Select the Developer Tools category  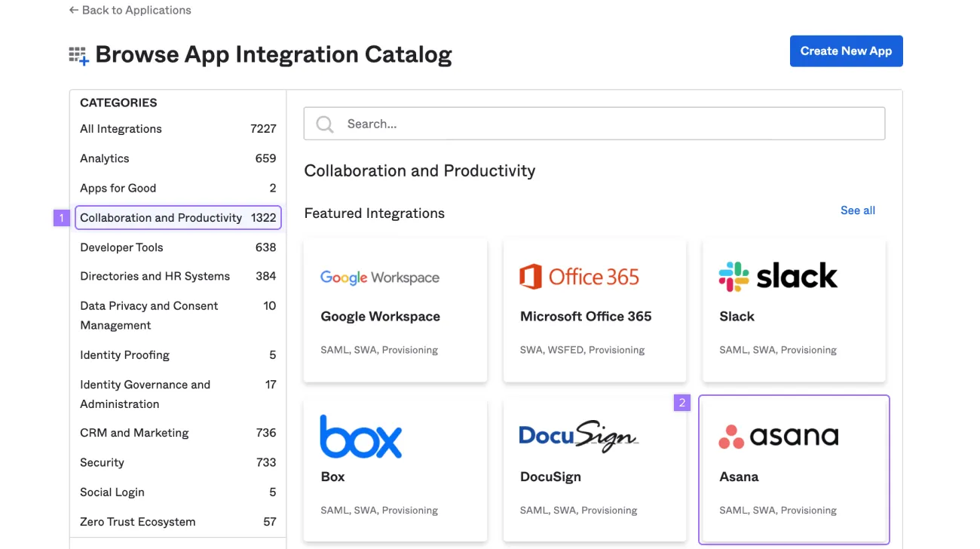coord(121,247)
